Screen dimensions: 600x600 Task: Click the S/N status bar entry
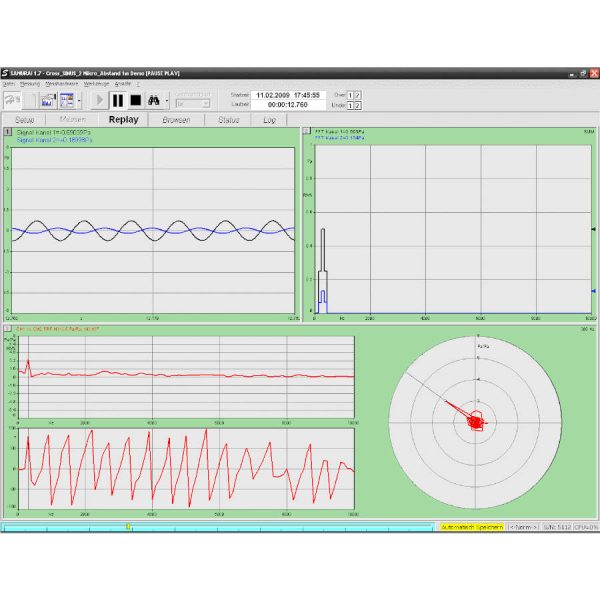pyautogui.click(x=557, y=527)
